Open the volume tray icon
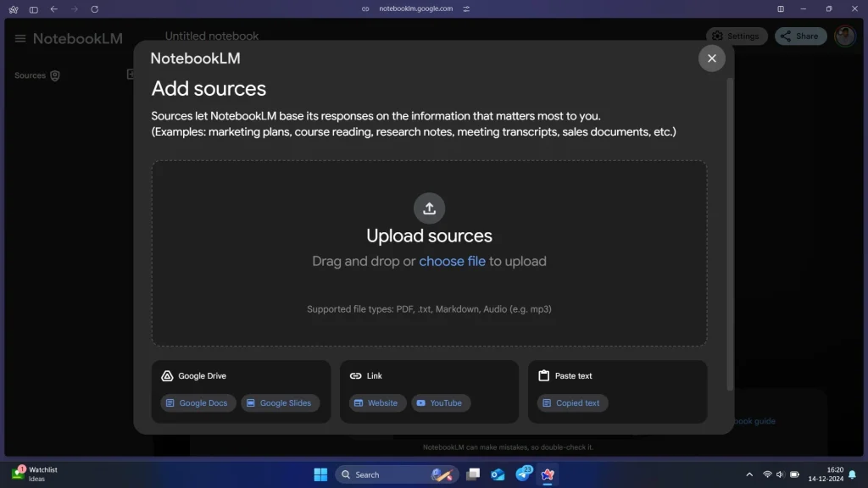The width and height of the screenshot is (868, 488). click(x=780, y=474)
